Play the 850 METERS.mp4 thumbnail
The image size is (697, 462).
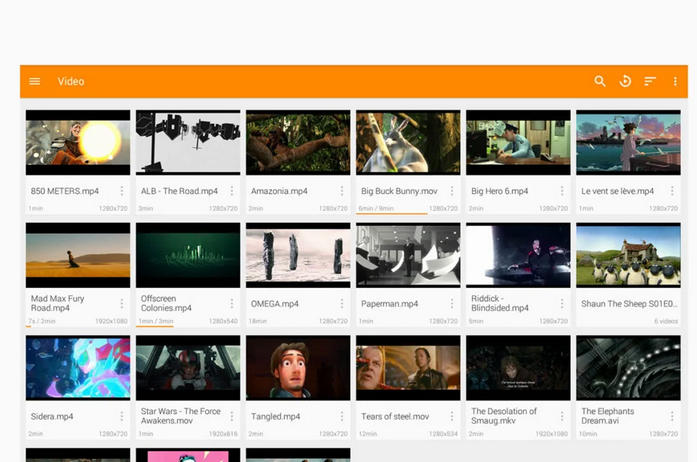78,142
